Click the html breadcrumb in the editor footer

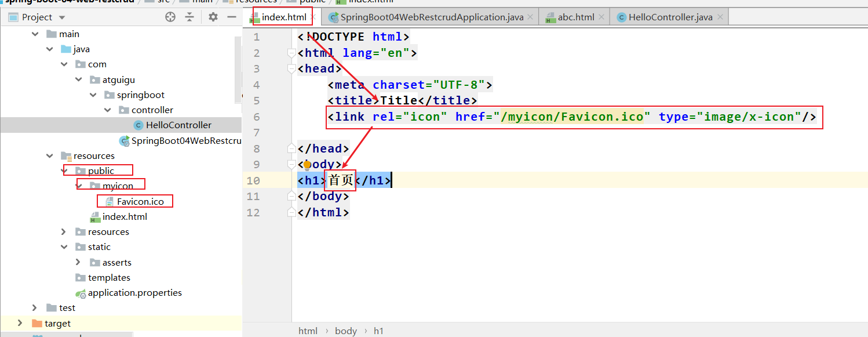(308, 331)
